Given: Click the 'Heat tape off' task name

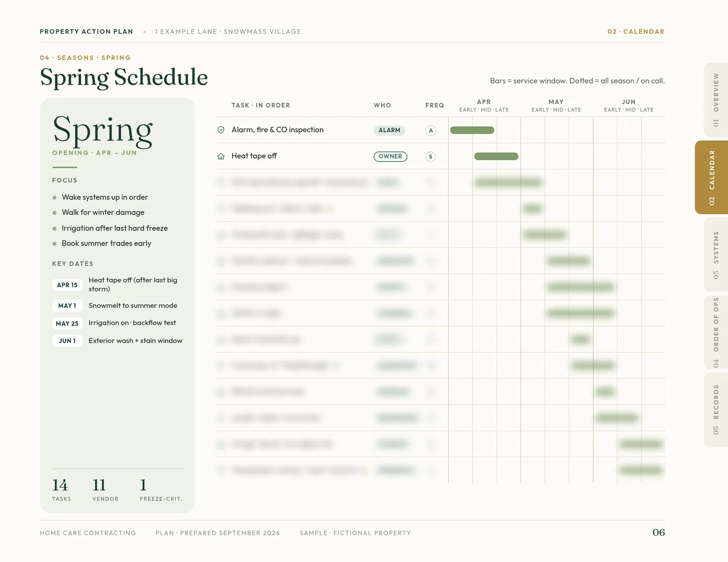Looking at the screenshot, I should (254, 156).
